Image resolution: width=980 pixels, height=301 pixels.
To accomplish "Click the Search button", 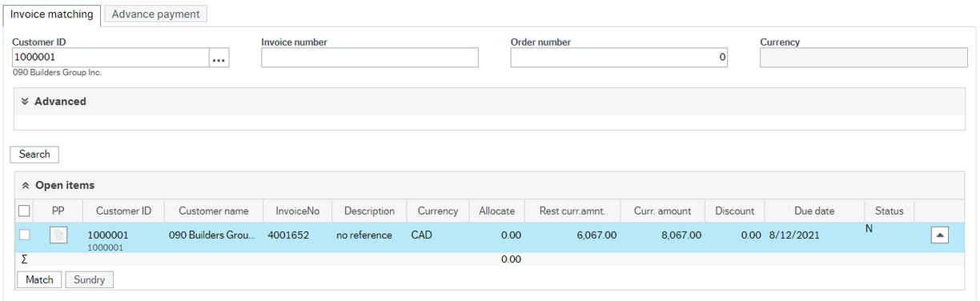I will tap(34, 155).
